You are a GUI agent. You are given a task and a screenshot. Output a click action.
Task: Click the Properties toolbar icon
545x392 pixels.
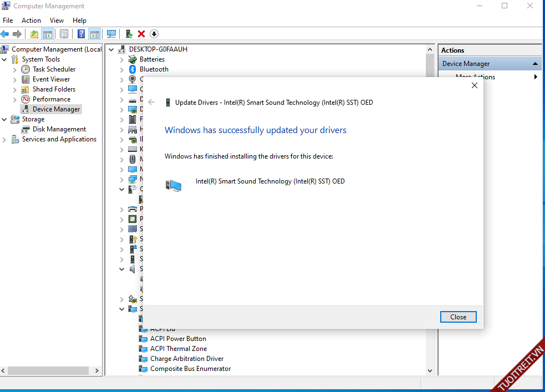click(x=64, y=34)
